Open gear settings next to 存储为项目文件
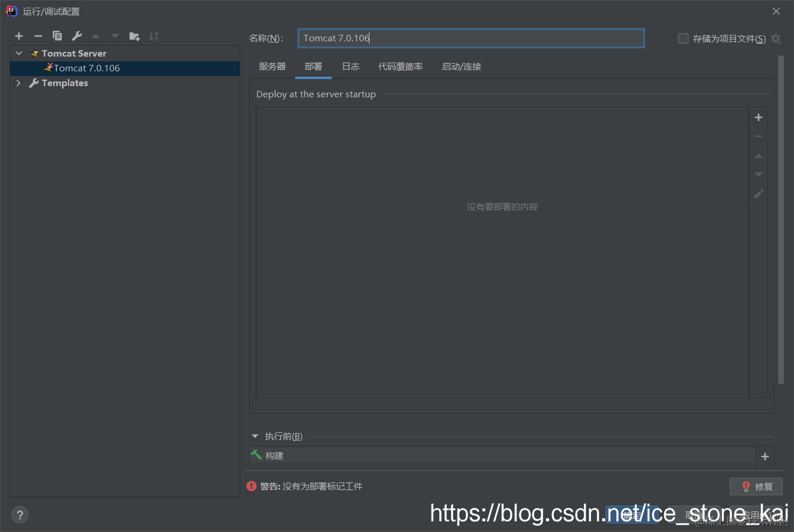794x532 pixels. point(776,38)
